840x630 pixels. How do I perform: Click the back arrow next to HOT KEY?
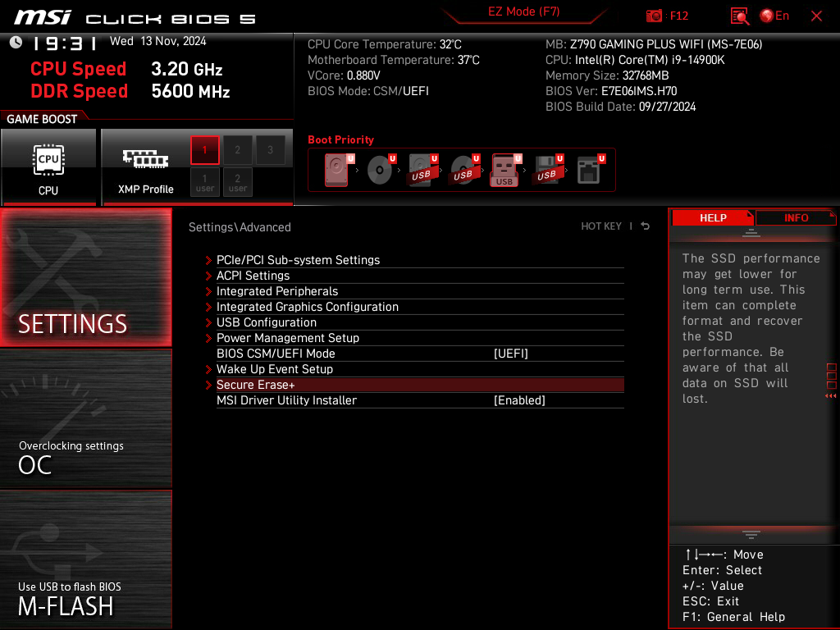(645, 226)
